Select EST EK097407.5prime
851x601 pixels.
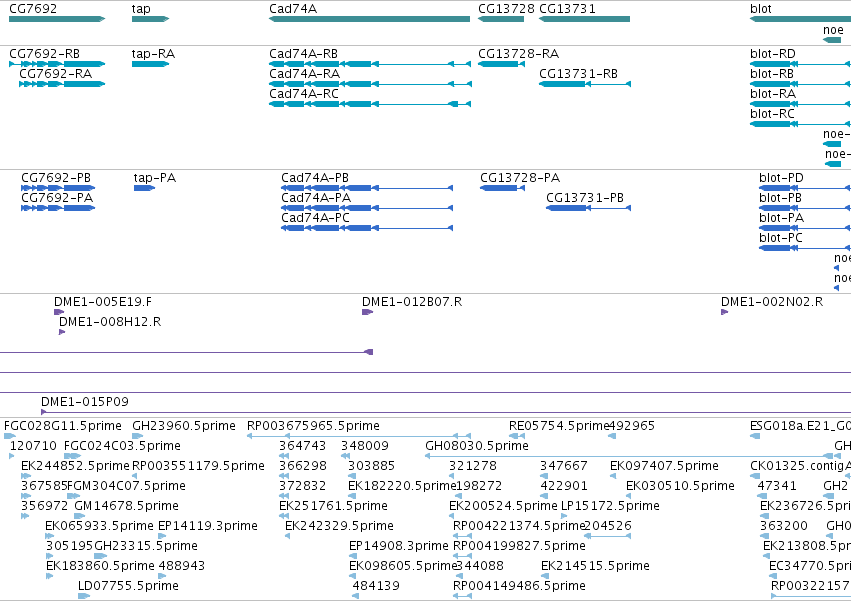pyautogui.click(x=613, y=476)
